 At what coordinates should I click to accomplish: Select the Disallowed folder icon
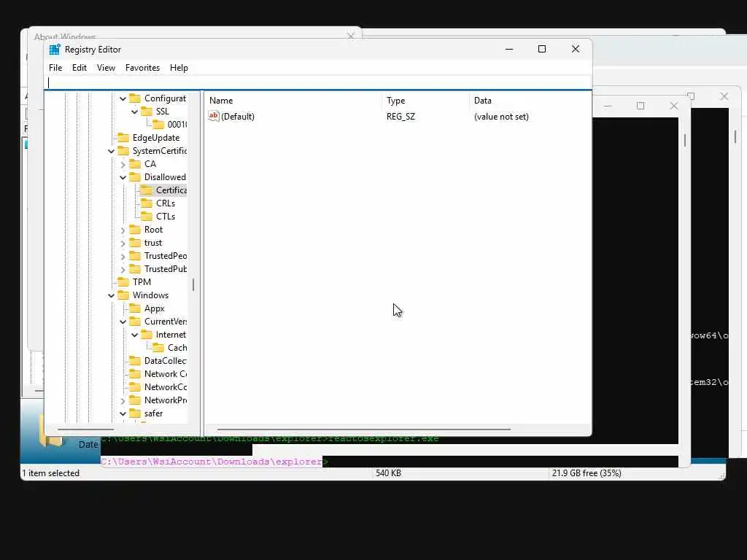[x=135, y=177]
